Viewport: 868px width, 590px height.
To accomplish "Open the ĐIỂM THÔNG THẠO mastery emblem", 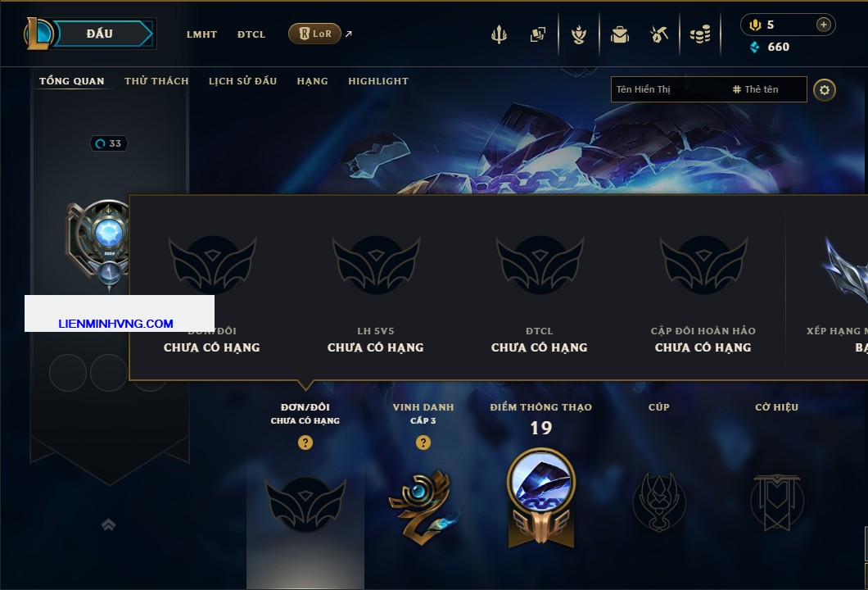I will click(x=540, y=497).
